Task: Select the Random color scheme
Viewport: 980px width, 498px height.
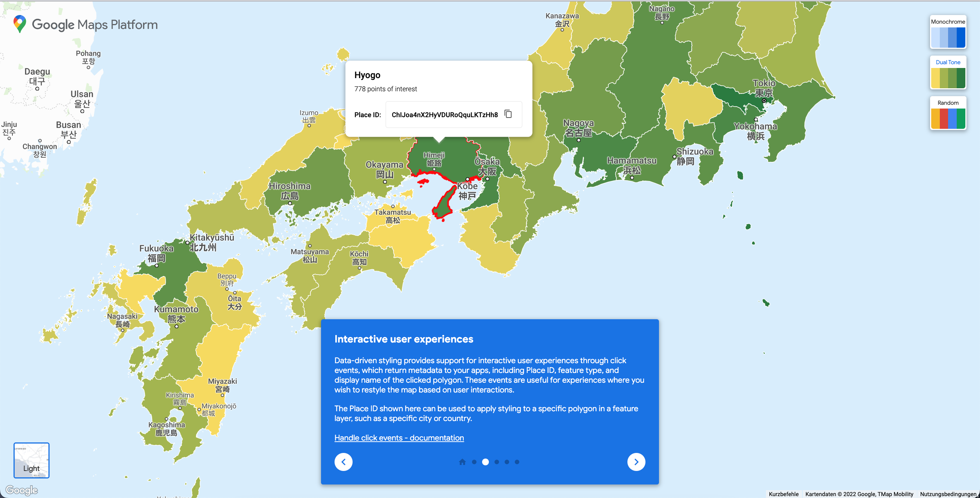Action: pos(948,113)
